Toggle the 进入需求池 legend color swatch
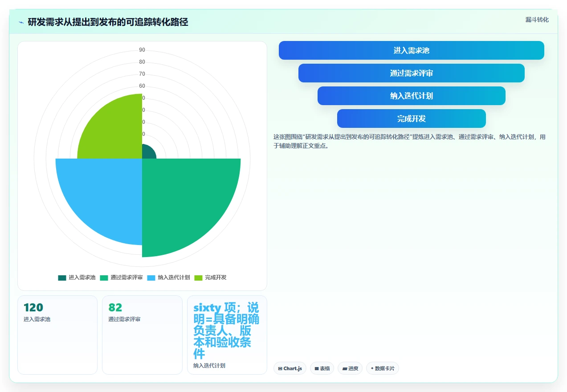 click(62, 278)
